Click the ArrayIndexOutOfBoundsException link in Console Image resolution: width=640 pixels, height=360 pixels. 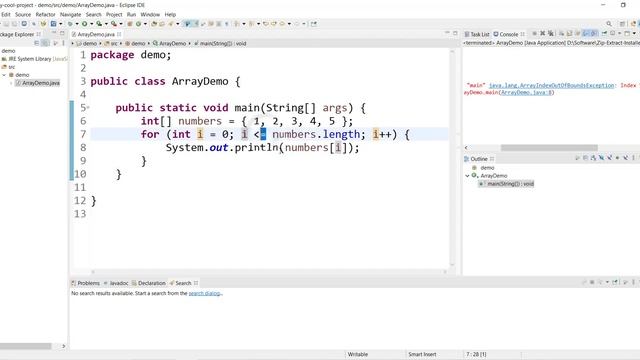point(551,85)
